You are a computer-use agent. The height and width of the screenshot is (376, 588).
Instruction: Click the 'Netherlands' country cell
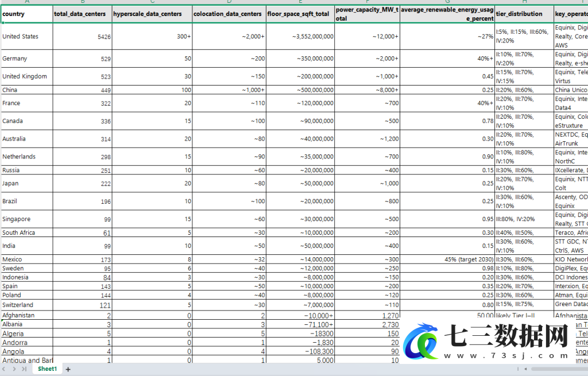pos(27,157)
